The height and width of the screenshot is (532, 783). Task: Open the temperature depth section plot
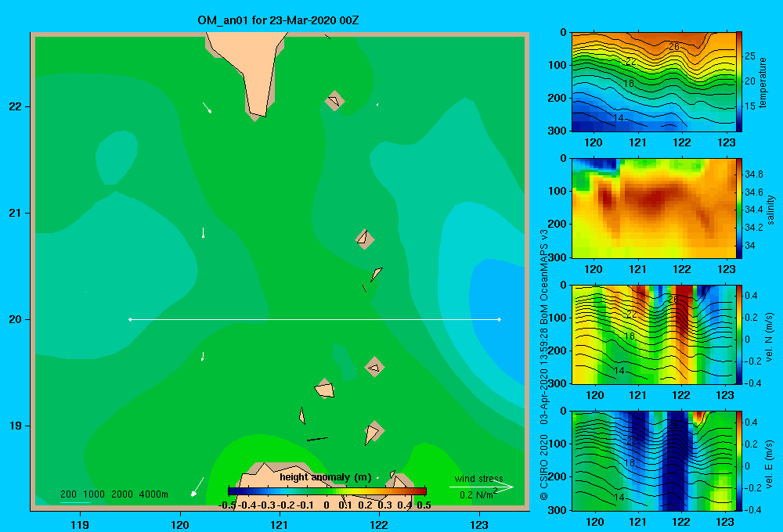tap(653, 82)
